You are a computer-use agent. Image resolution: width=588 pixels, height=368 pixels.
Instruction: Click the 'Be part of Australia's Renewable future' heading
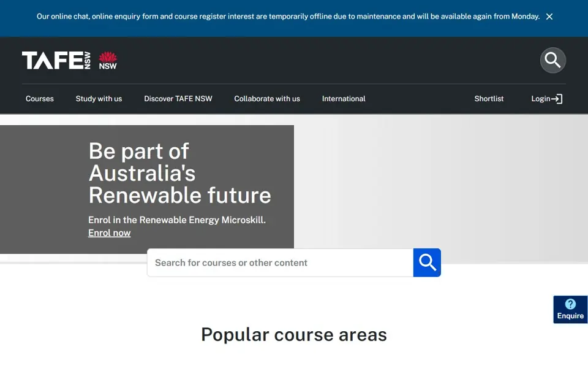(179, 173)
